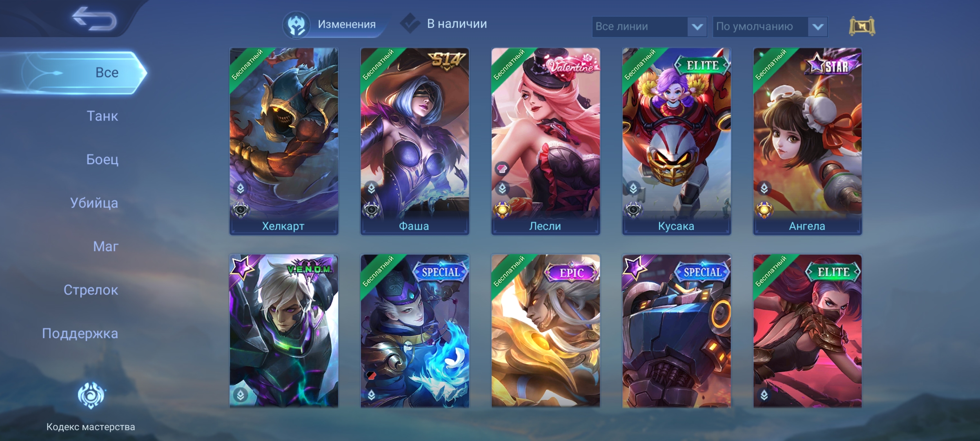Select the Танк category tab
Image resolution: width=980 pixels, height=441 pixels.
(102, 116)
